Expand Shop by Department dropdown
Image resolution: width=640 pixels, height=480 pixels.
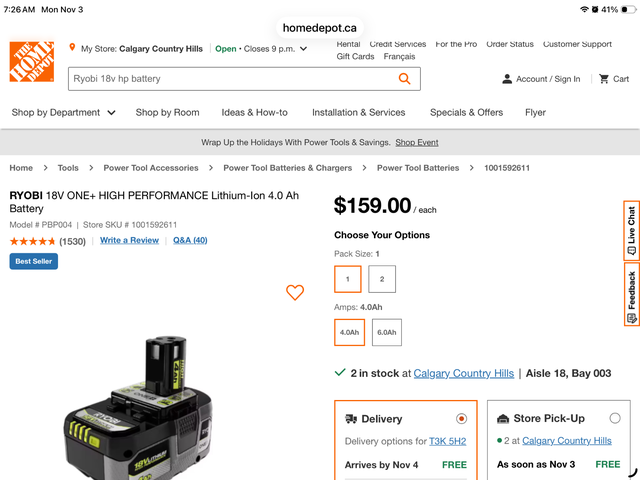[63, 113]
